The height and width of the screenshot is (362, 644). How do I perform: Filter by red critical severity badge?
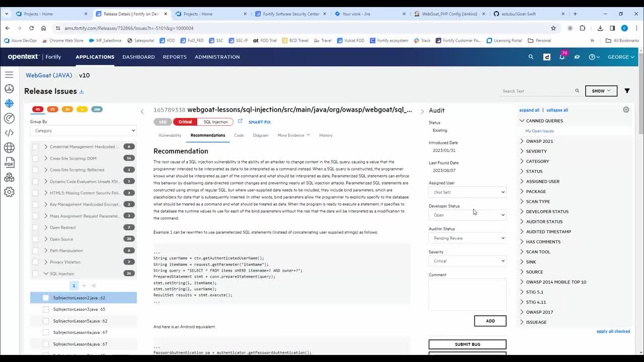click(x=37, y=109)
